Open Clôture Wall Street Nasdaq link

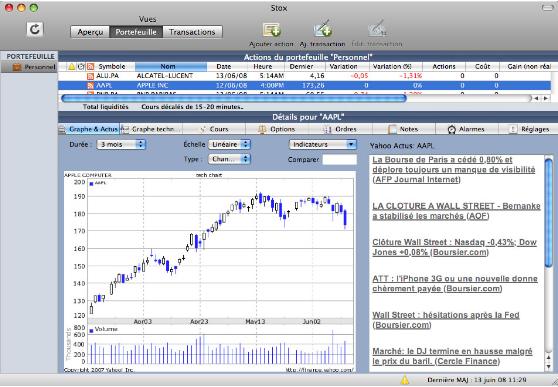point(454,247)
